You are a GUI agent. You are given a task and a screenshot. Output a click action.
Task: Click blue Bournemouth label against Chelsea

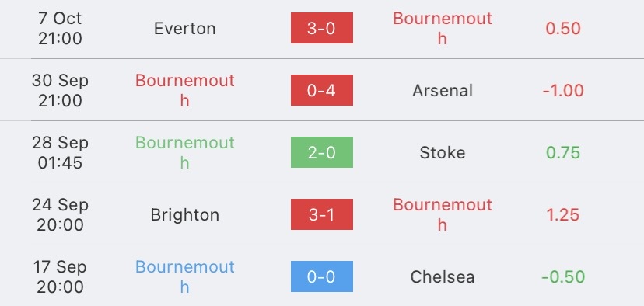click(x=185, y=277)
